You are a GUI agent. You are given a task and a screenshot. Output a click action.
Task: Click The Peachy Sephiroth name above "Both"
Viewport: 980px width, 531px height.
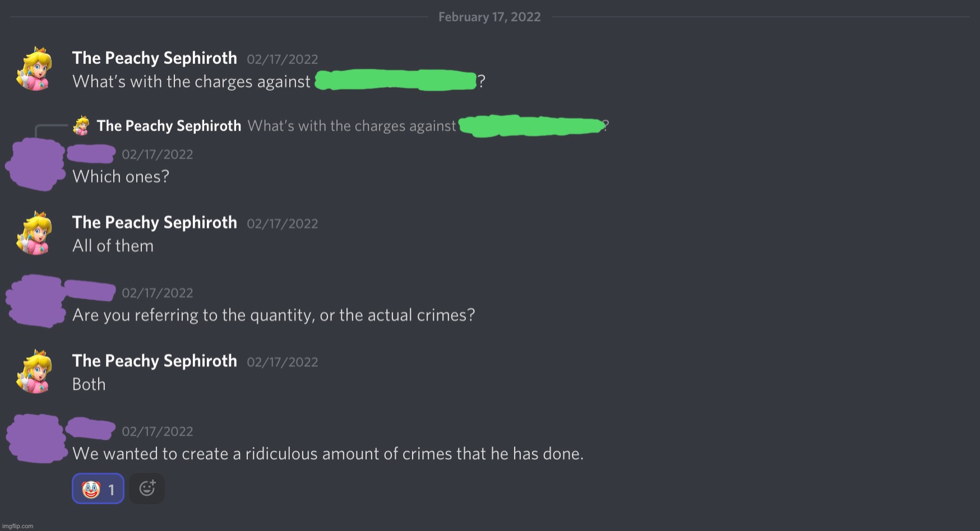154,361
